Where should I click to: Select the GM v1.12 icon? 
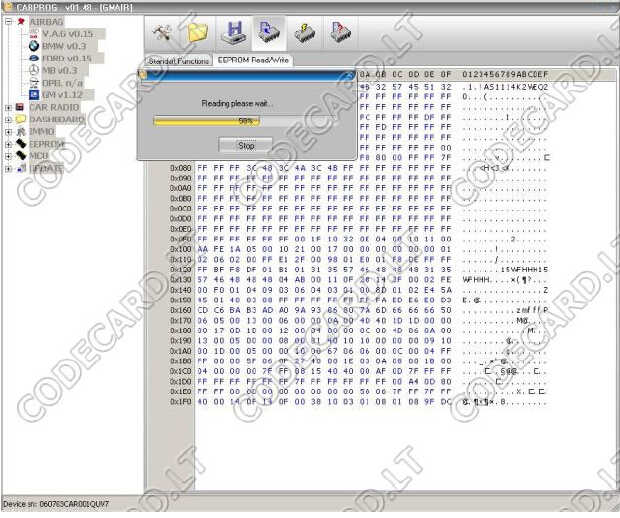click(34, 95)
